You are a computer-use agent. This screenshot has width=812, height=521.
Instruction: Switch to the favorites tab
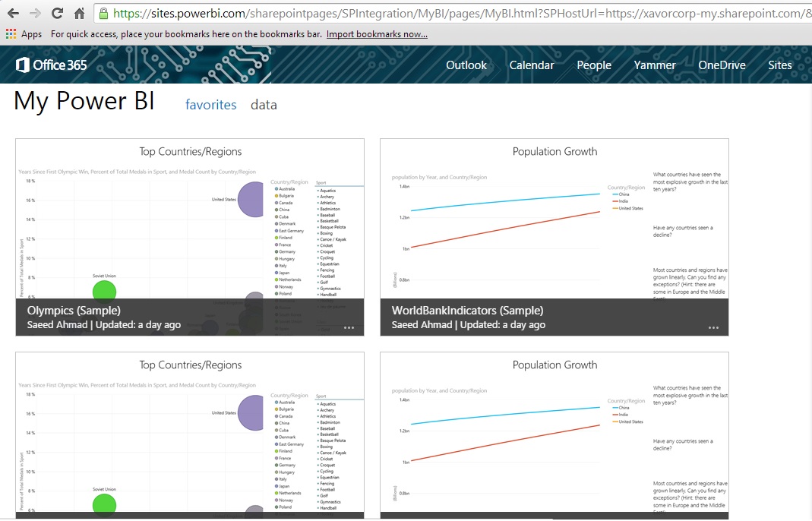tap(210, 105)
